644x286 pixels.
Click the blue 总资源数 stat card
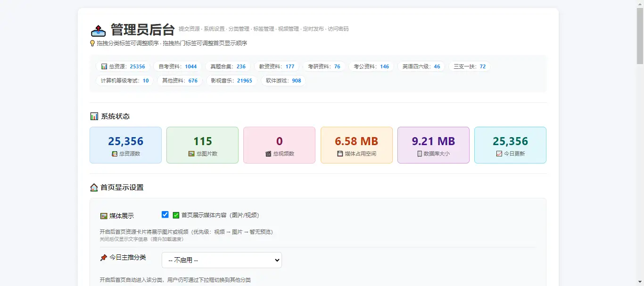point(125,145)
